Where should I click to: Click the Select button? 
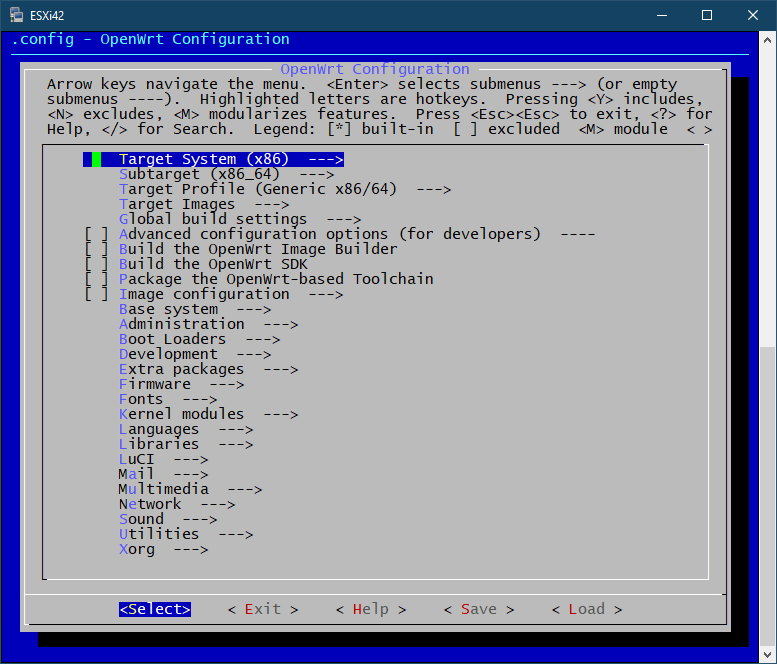point(155,609)
